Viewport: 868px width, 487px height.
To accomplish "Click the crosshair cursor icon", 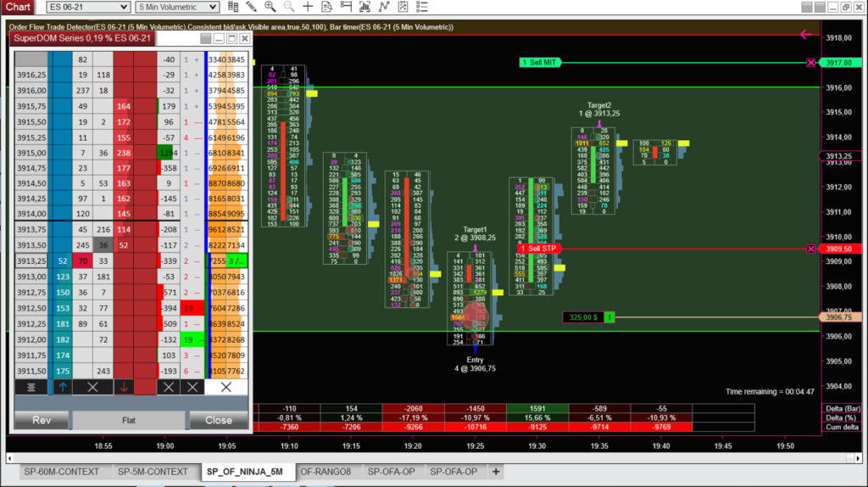I will (308, 7).
